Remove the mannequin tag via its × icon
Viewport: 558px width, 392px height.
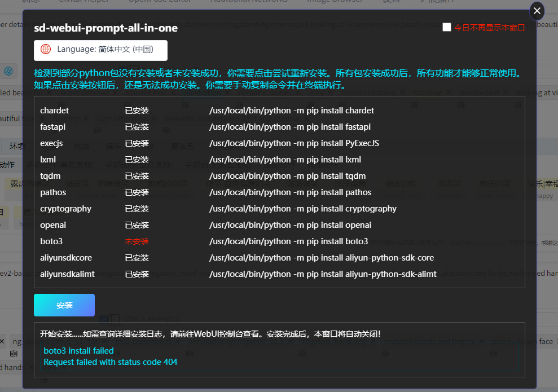click(505, 92)
